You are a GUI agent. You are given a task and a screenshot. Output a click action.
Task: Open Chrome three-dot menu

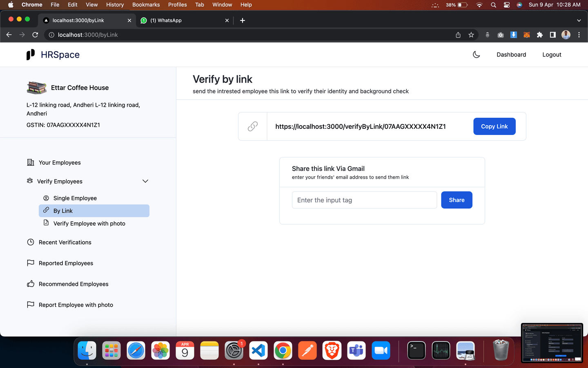click(579, 35)
